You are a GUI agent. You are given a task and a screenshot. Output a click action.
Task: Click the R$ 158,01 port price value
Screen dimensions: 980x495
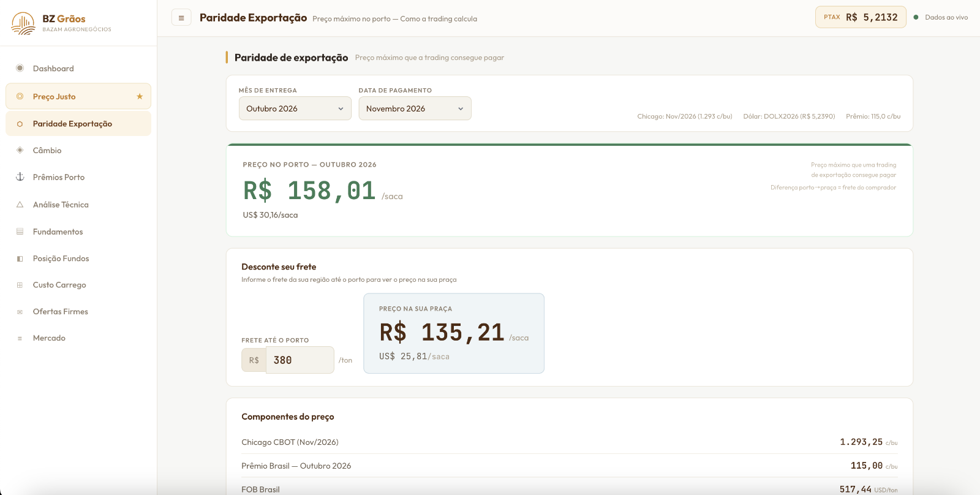(309, 191)
